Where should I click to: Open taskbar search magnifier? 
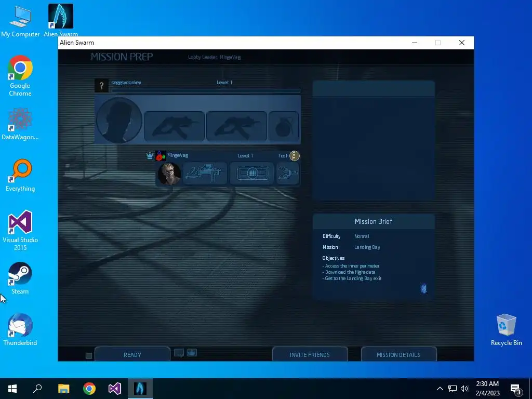coord(37,389)
